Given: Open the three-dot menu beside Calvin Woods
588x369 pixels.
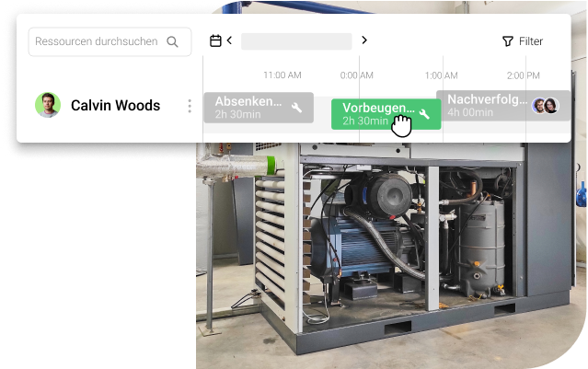Looking at the screenshot, I should (190, 106).
